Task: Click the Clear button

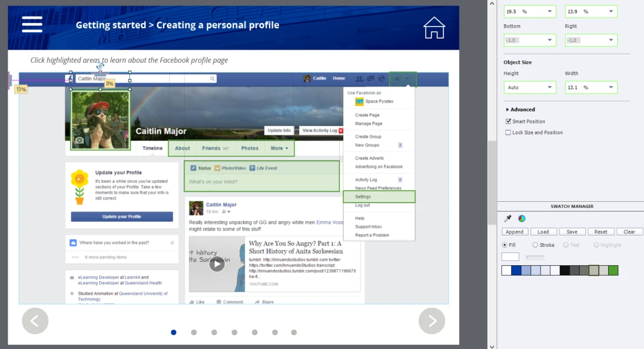Action: (629, 232)
